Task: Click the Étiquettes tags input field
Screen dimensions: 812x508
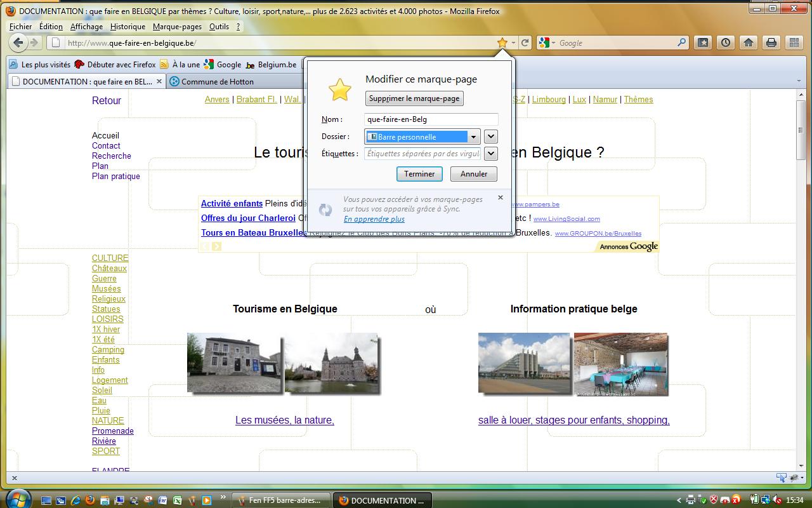Action: (x=422, y=154)
